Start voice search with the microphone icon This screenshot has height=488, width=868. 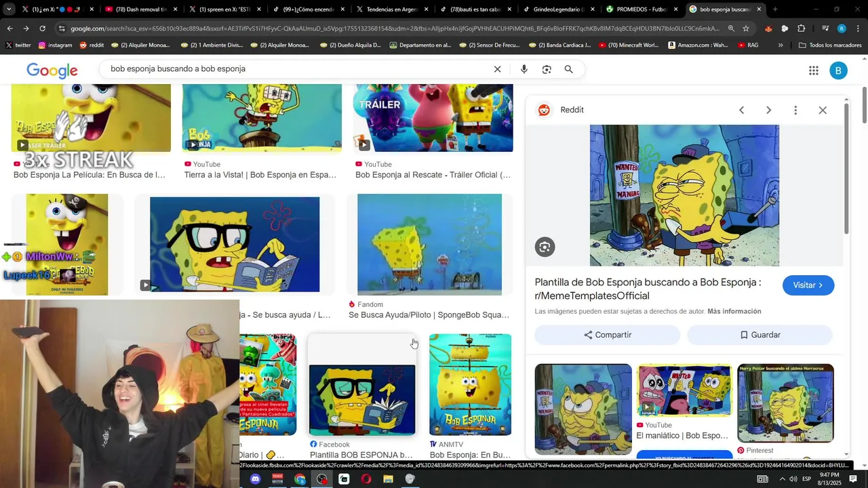[x=524, y=69]
